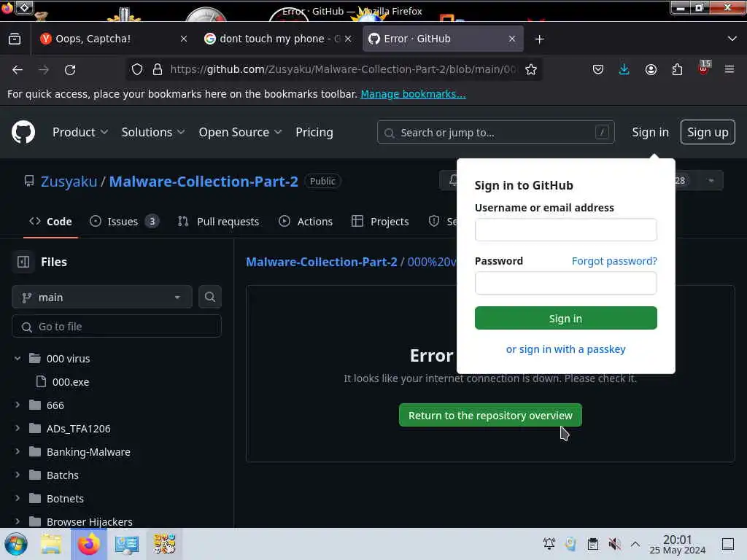Expand the Banking-Malware folder
This screenshot has width=747, height=560.
pyautogui.click(x=18, y=451)
